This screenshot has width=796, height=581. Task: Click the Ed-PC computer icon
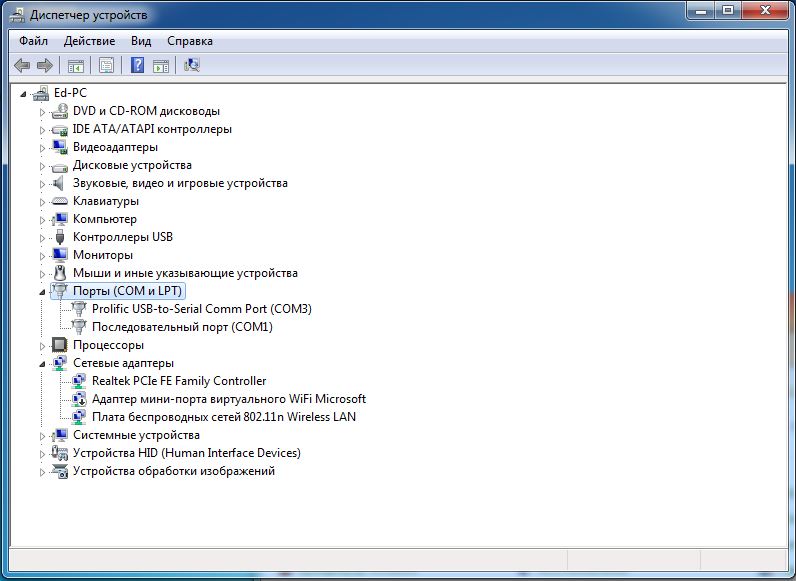tap(41, 93)
